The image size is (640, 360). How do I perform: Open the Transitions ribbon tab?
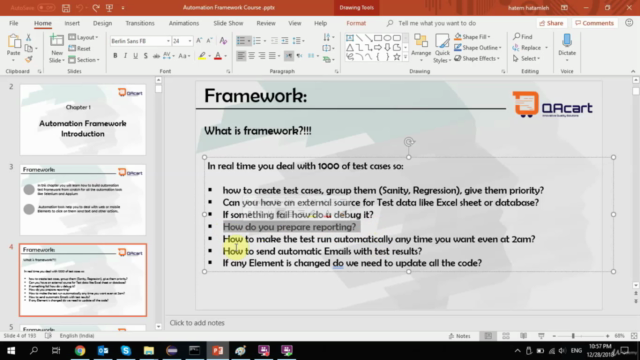tap(140, 23)
